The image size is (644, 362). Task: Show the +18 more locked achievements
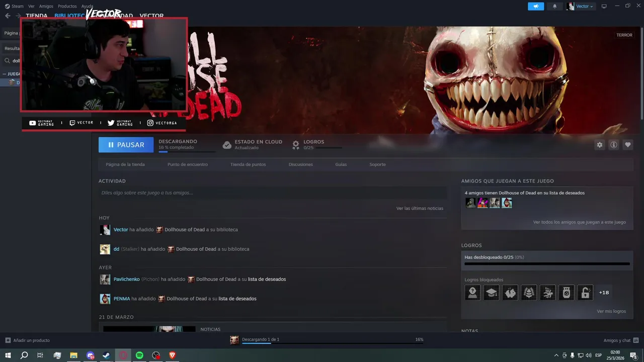pyautogui.click(x=604, y=293)
